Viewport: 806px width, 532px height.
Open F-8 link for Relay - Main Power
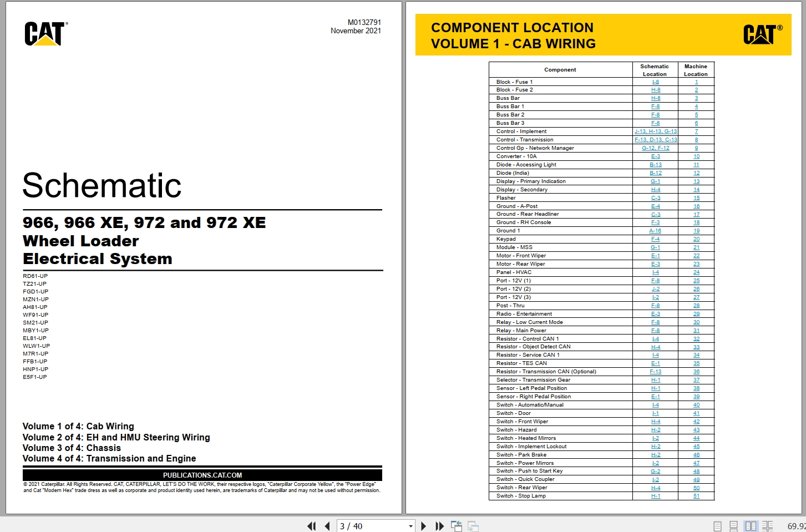(656, 331)
